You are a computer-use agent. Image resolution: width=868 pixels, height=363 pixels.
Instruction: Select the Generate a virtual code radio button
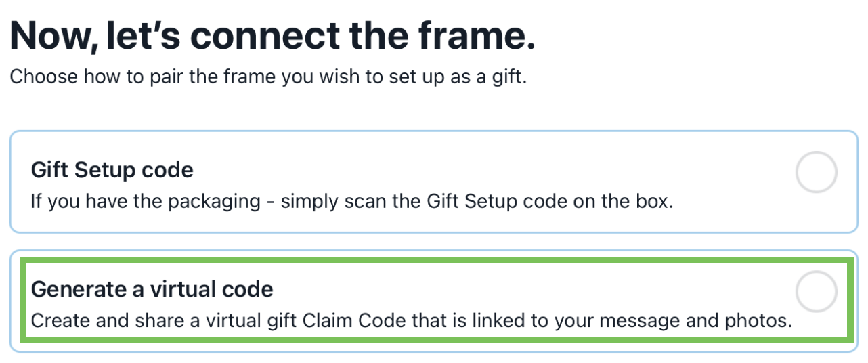pyautogui.click(x=816, y=293)
